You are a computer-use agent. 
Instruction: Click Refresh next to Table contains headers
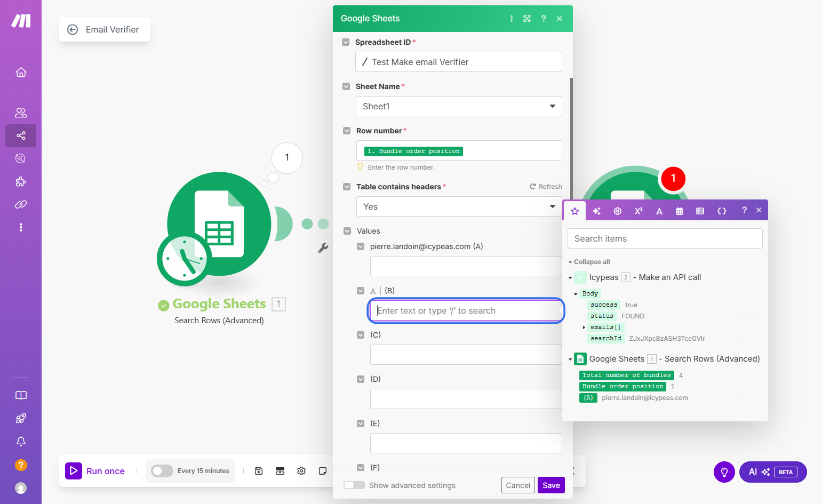[x=546, y=187]
